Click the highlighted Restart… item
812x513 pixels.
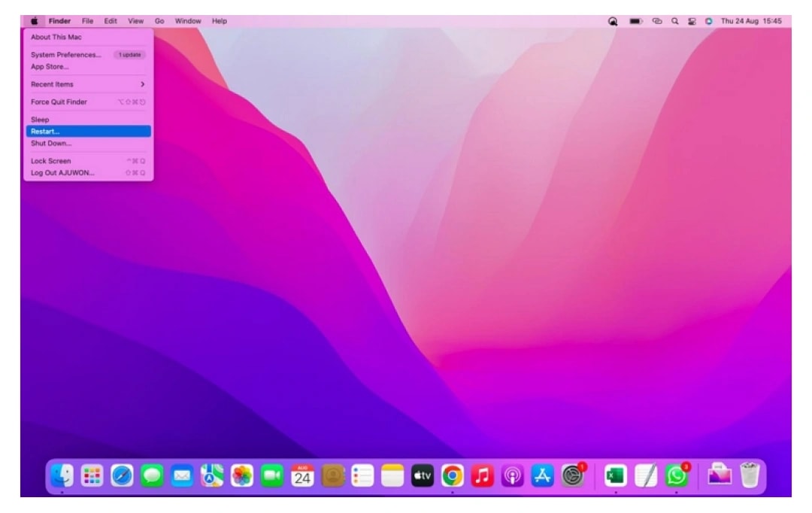tap(89, 132)
